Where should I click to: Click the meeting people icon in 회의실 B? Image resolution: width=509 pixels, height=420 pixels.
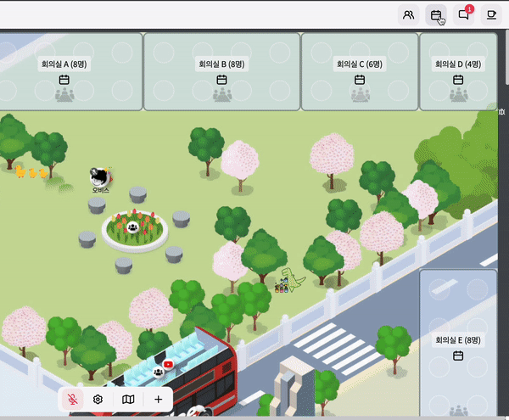pos(222,95)
